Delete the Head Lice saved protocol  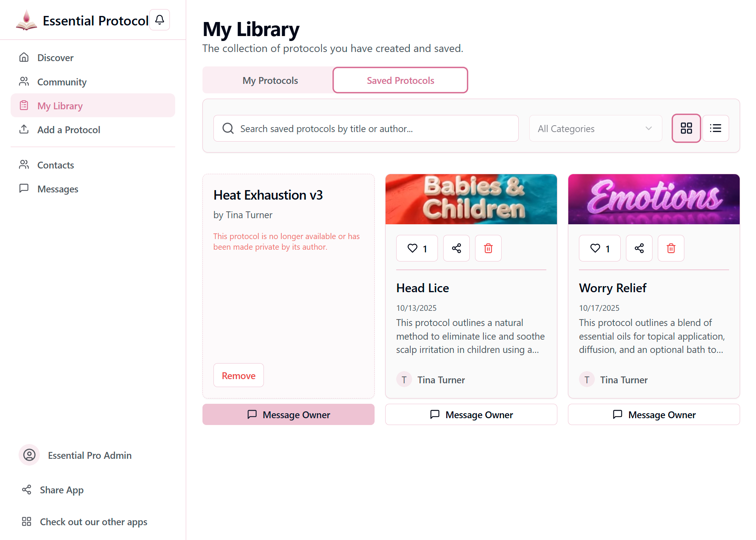coord(488,248)
